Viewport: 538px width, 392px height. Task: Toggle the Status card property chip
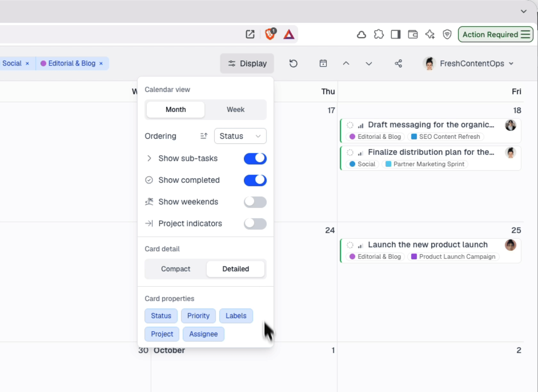pyautogui.click(x=161, y=316)
